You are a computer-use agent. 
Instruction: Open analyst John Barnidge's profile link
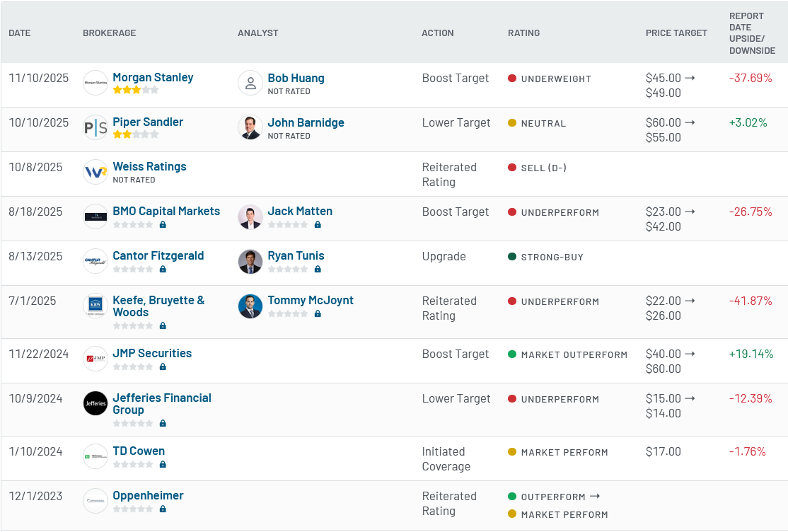coord(306,122)
